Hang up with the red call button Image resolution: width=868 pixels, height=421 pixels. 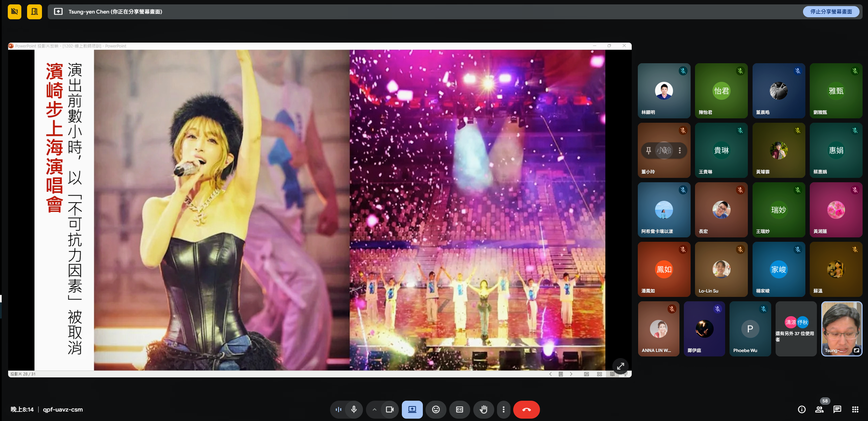click(526, 410)
